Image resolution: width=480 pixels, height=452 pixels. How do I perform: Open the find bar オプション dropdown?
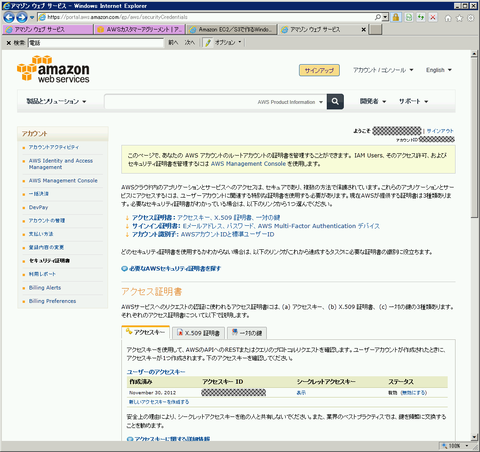(228, 43)
